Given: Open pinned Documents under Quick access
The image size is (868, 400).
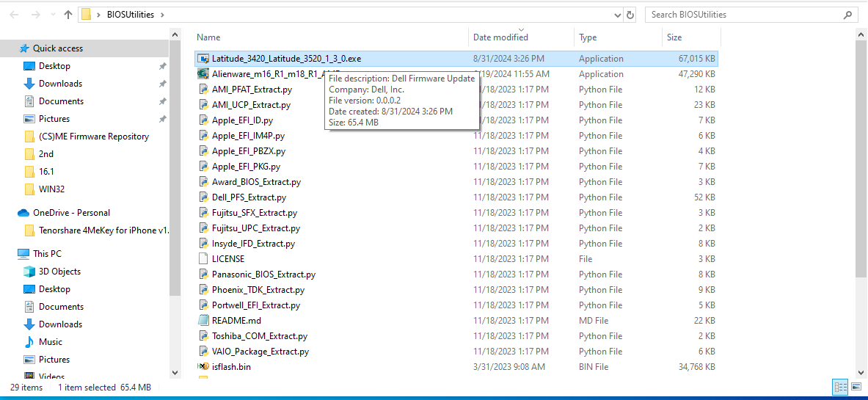Looking at the screenshot, I should click(61, 101).
